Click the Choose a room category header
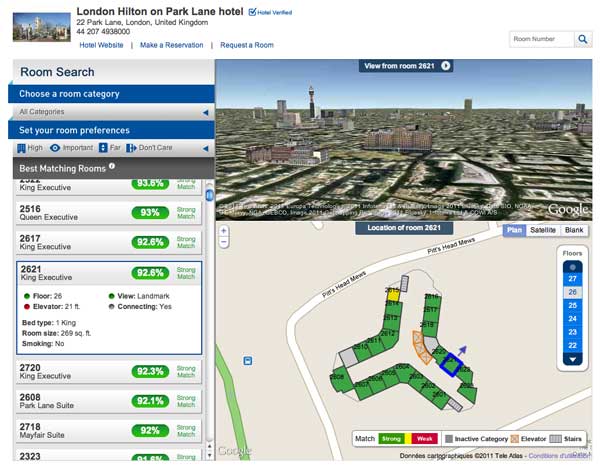Image resolution: width=600 pixels, height=469 pixels. pos(111,94)
